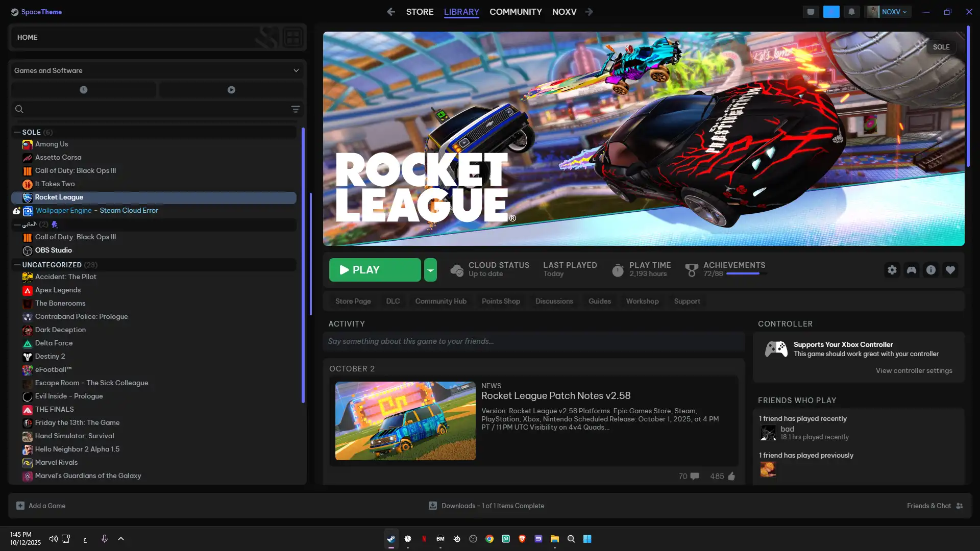Screen dimensions: 980x551
Task: Add Rocket League to favorites heart
Action: [950, 270]
